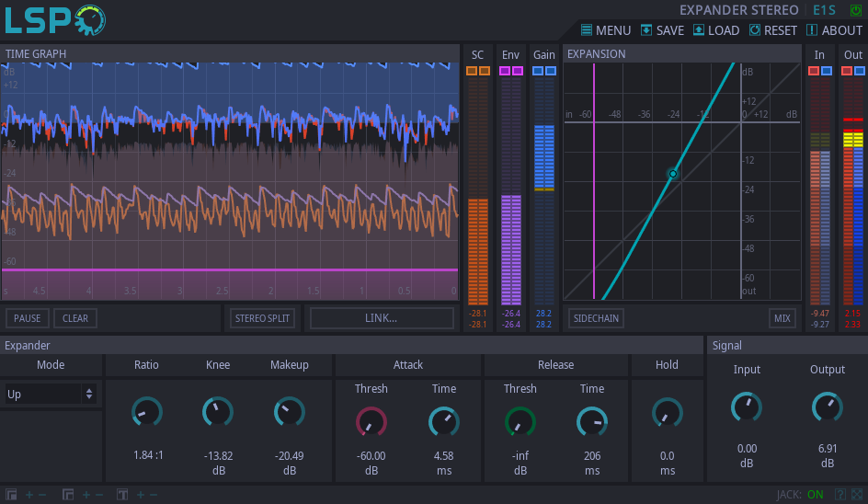Open the SIDECHAIN view button
868x504 pixels.
click(596, 318)
